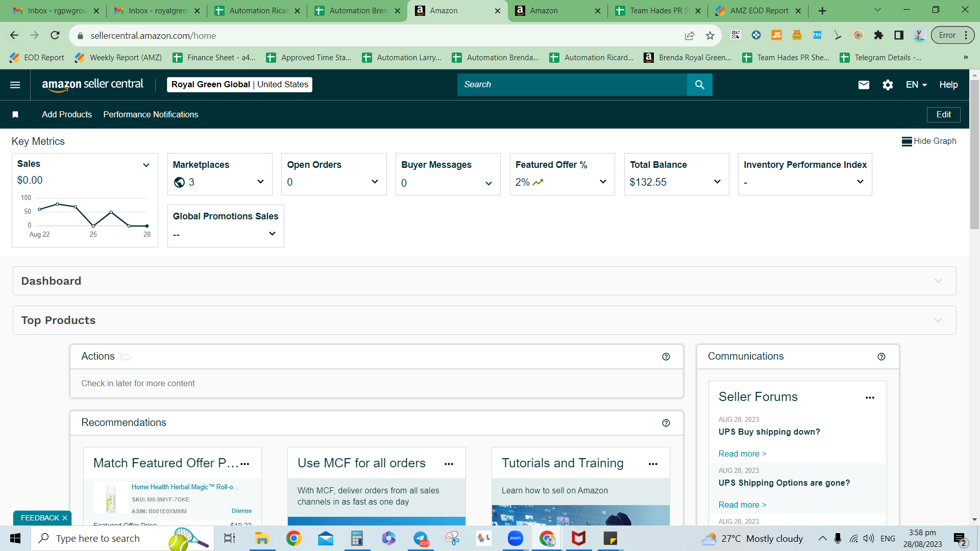
Task: Expand Inventory Performance Index dropdown
Action: (x=860, y=182)
